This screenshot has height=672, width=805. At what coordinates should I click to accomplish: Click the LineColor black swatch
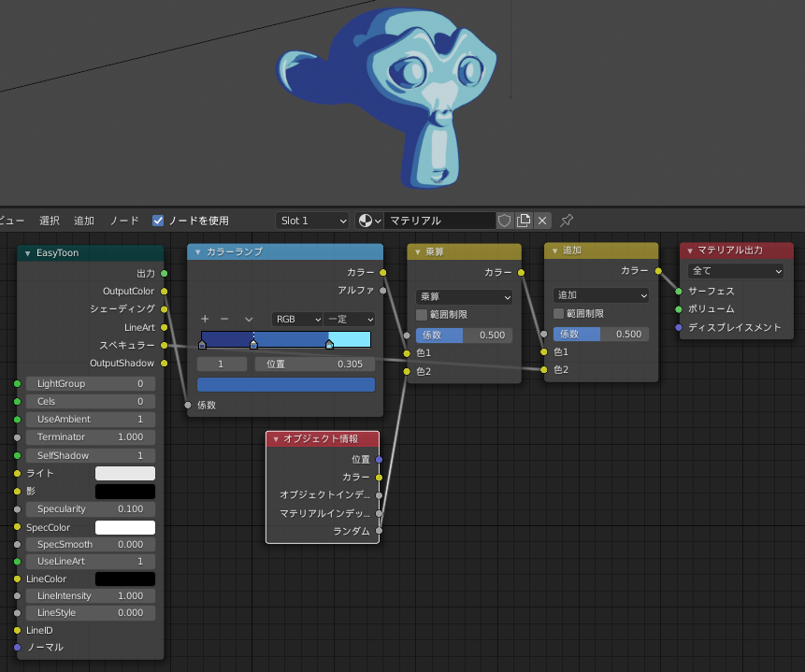pos(125,579)
